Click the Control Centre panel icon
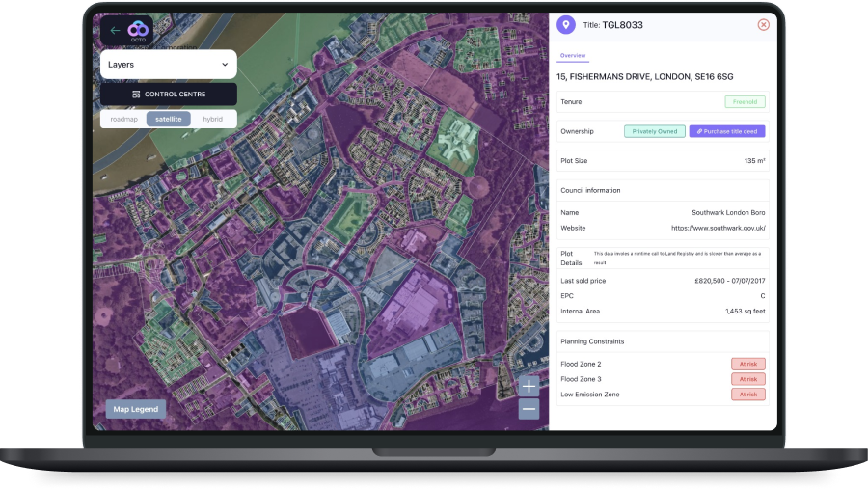The width and height of the screenshot is (868, 490). (136, 95)
